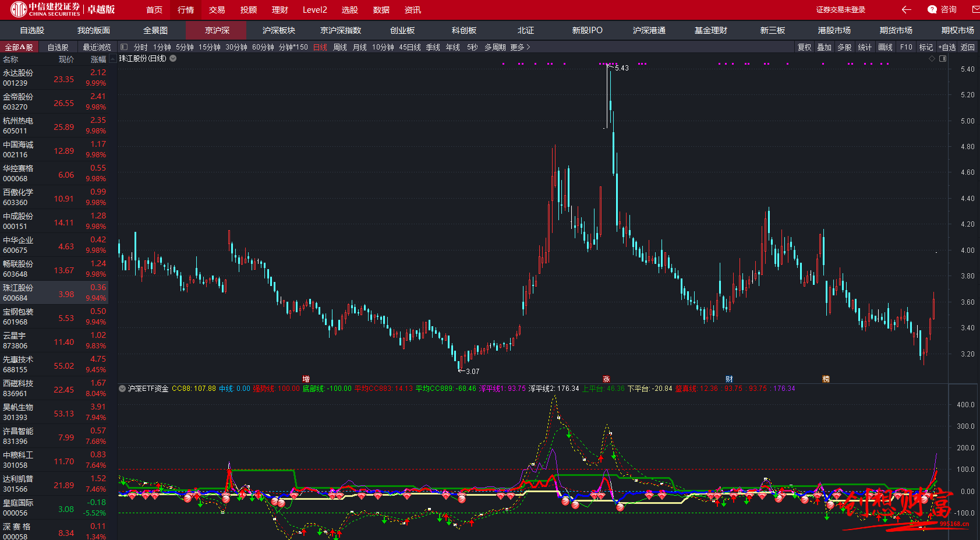The height and width of the screenshot is (540, 980).
Task: Sort by 现价 column header
Action: (66, 59)
